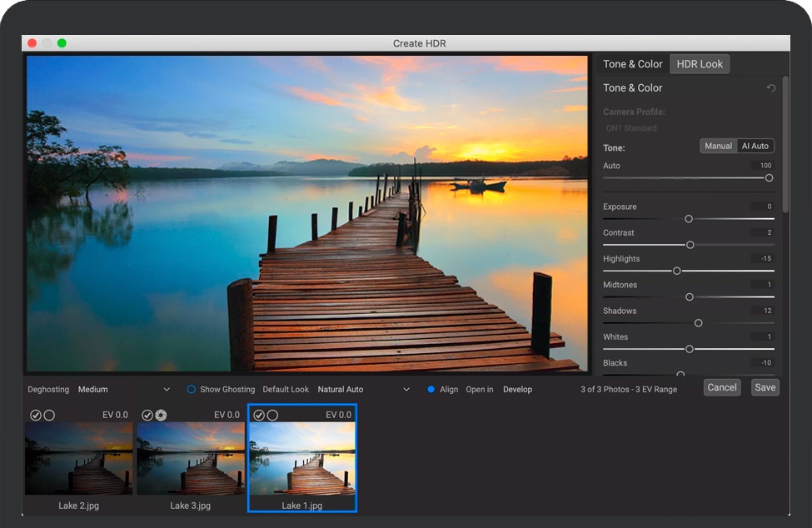Switch to the HDR Look tab
The height and width of the screenshot is (528, 812).
700,64
